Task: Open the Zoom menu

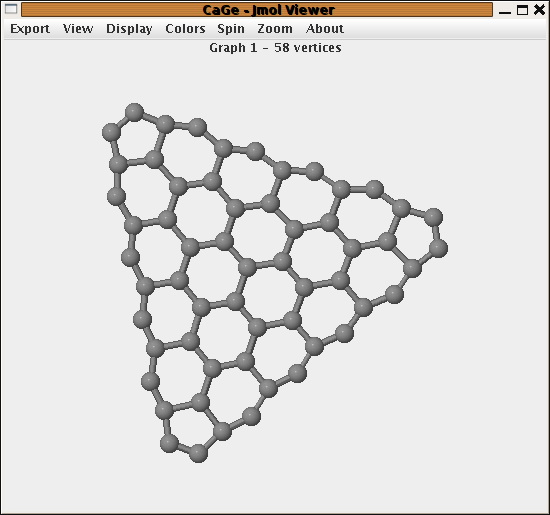Action: pos(275,29)
